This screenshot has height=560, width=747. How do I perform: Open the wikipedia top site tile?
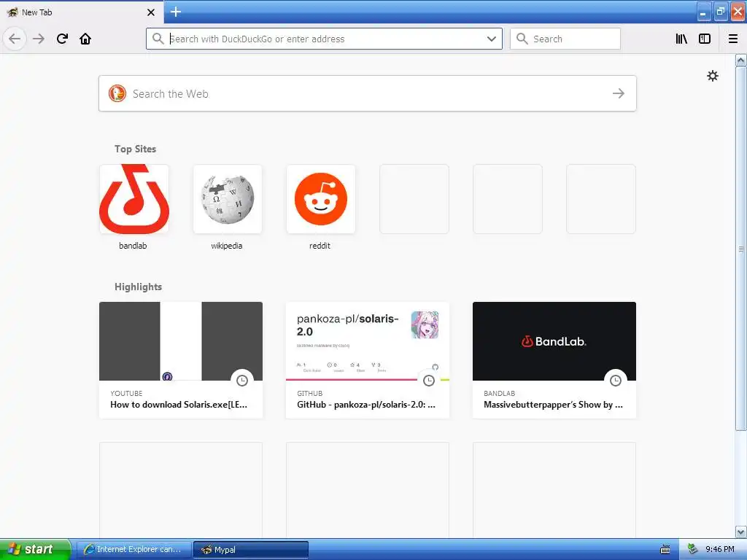[228, 199]
